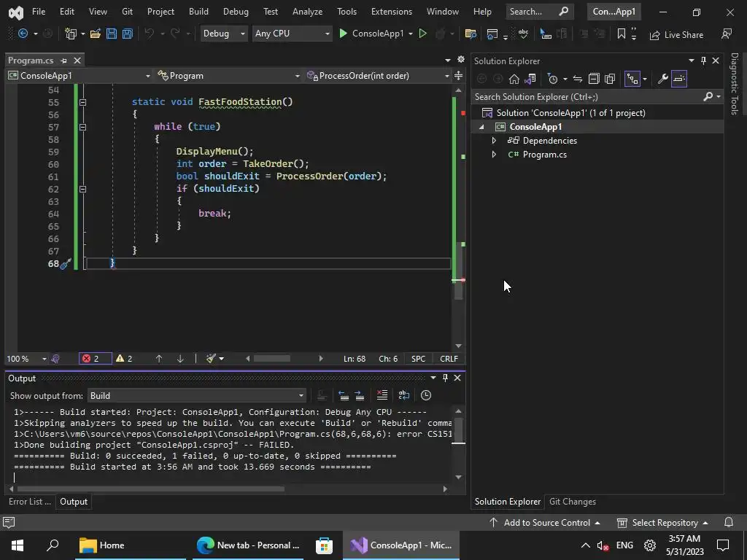Go to next message in Output
This screenshot has width=747, height=560.
[360, 395]
